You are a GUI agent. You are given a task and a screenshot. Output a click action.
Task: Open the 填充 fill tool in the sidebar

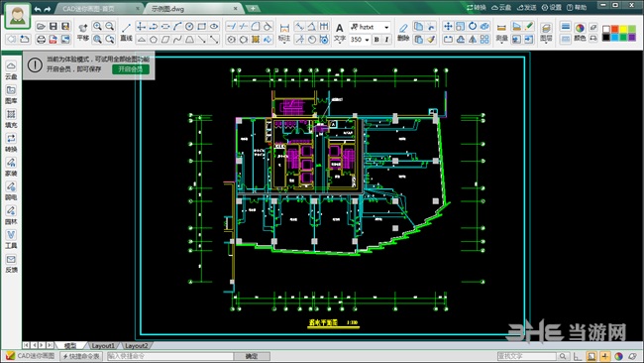[11, 118]
